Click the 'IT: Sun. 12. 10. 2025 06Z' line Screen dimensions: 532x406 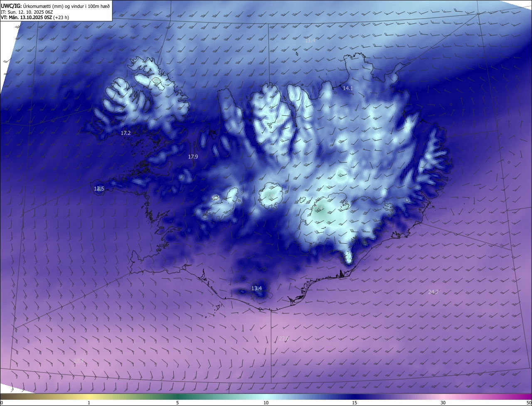[x=27, y=12]
